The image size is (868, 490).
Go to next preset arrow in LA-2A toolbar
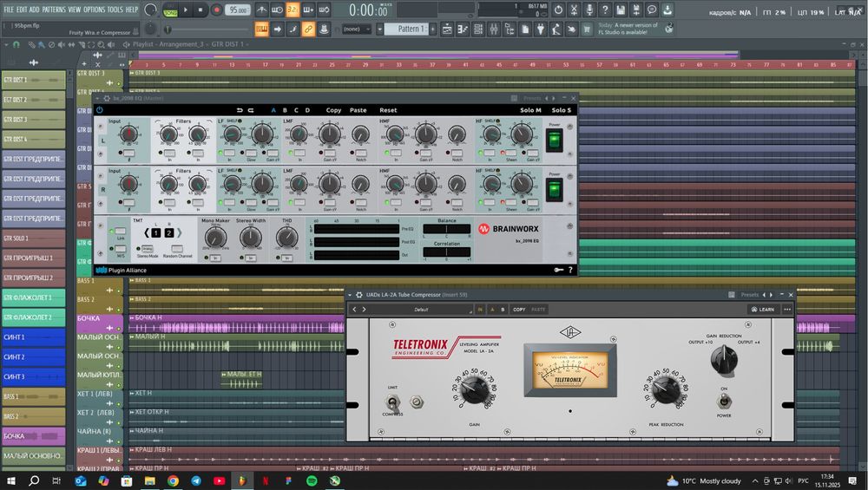pos(365,309)
